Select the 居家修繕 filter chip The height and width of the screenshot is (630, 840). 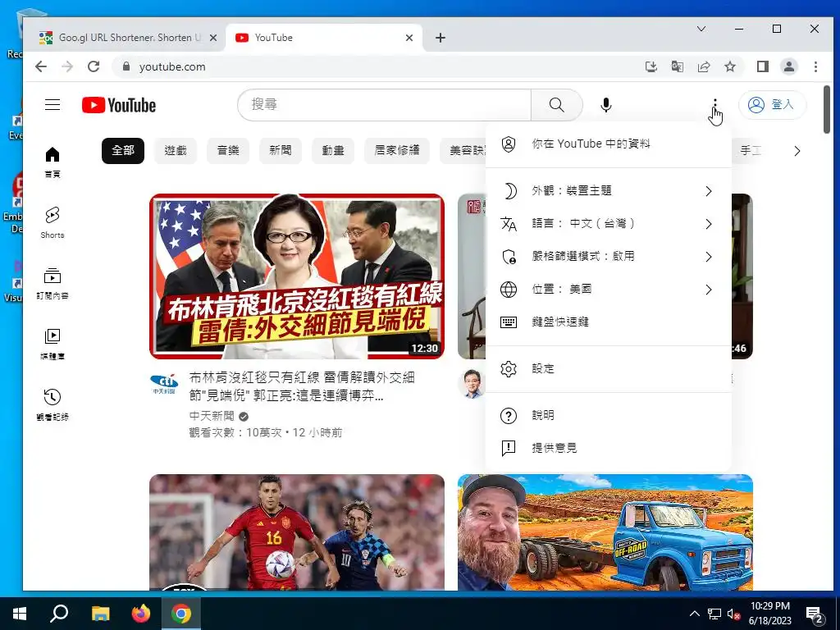click(397, 151)
